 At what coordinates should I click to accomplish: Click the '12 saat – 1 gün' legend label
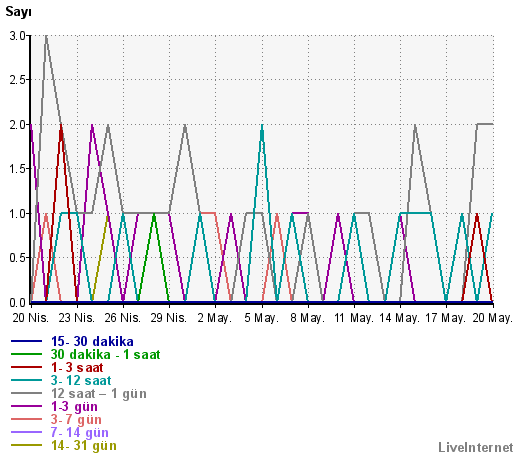coord(99,394)
